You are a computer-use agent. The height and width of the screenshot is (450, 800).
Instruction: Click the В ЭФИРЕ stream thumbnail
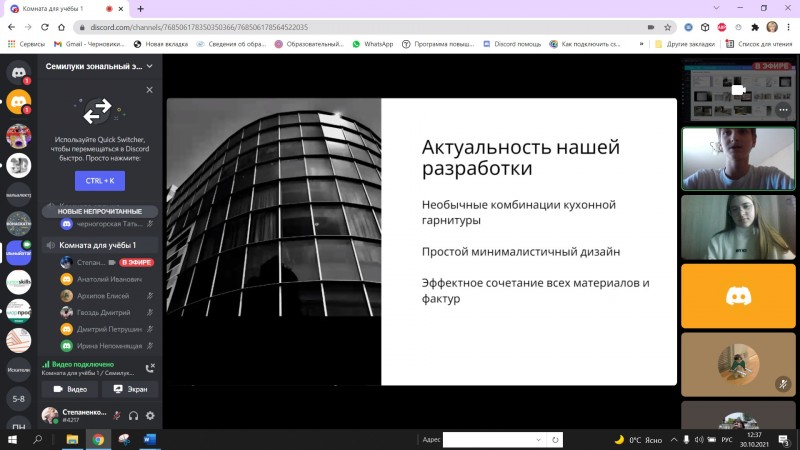738,90
